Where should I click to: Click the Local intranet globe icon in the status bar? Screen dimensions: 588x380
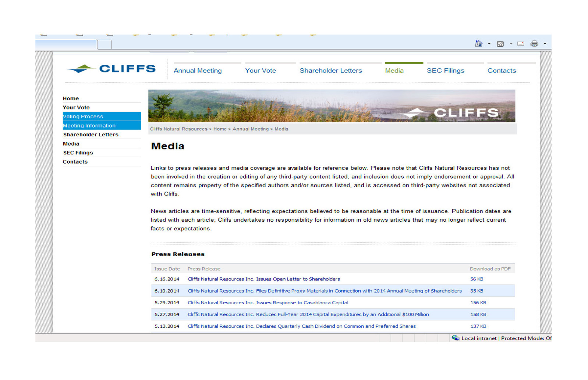pos(456,338)
